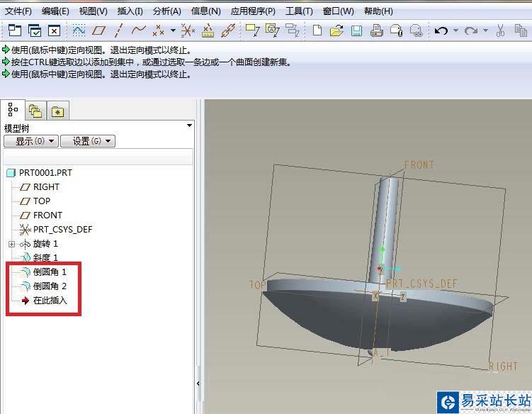Click the model tree search input bar
Viewport: 532px width, 414px height.
click(98, 157)
